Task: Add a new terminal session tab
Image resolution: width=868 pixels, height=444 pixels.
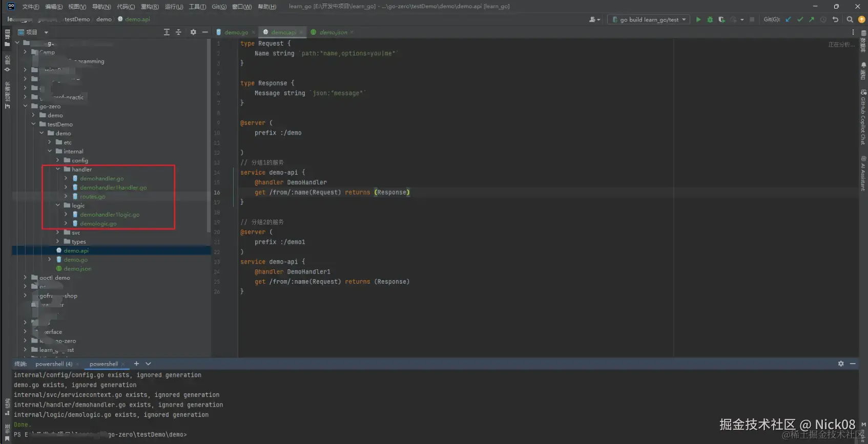Action: (x=136, y=364)
